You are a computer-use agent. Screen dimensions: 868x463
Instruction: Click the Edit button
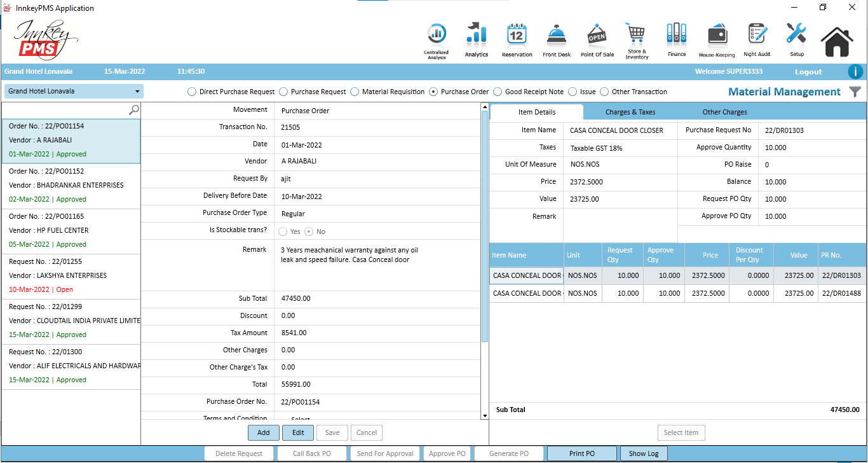tap(298, 432)
